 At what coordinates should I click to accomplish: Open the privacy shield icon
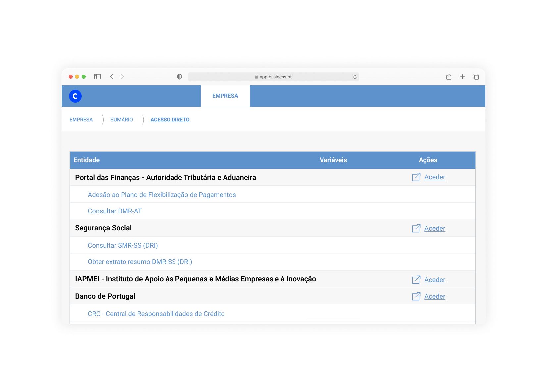tap(179, 77)
